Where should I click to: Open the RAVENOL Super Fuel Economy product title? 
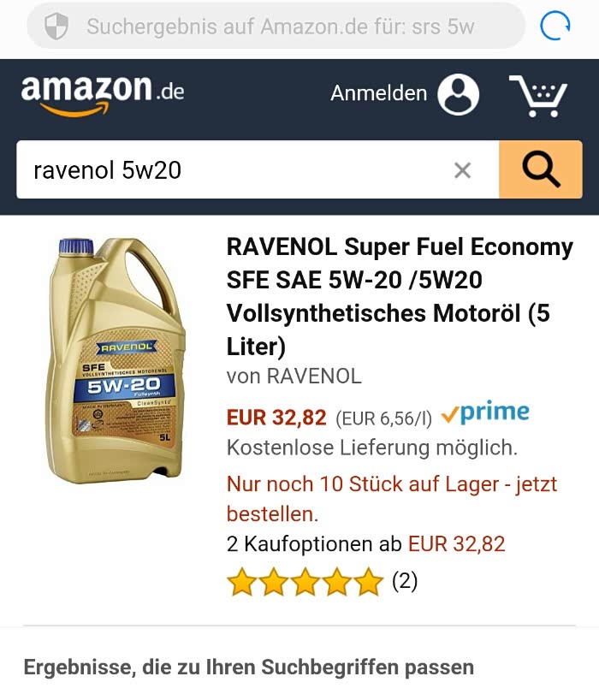400,296
